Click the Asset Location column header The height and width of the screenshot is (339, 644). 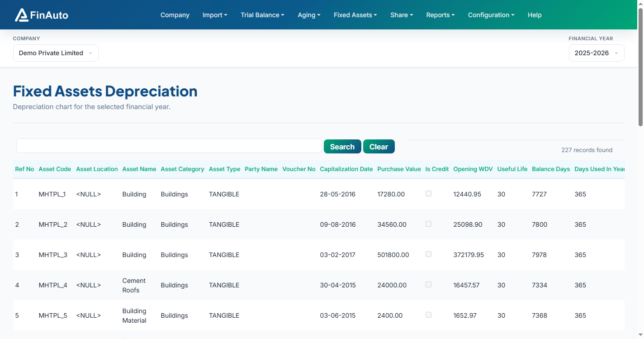click(97, 169)
